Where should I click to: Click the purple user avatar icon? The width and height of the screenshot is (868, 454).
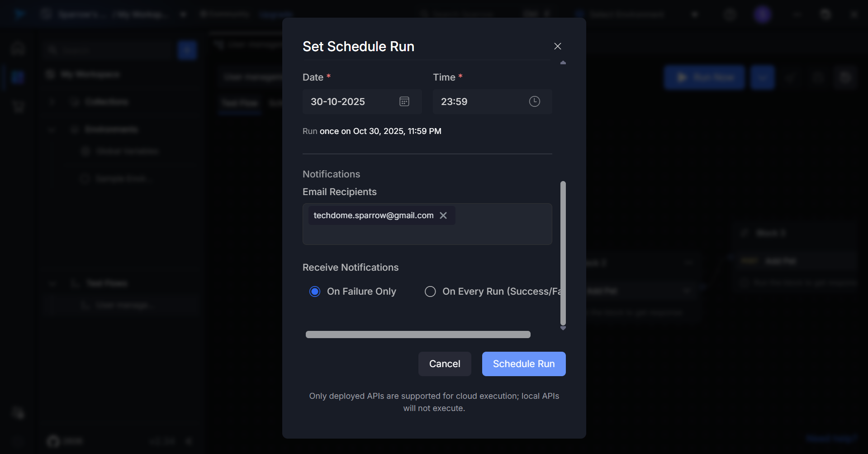(763, 14)
